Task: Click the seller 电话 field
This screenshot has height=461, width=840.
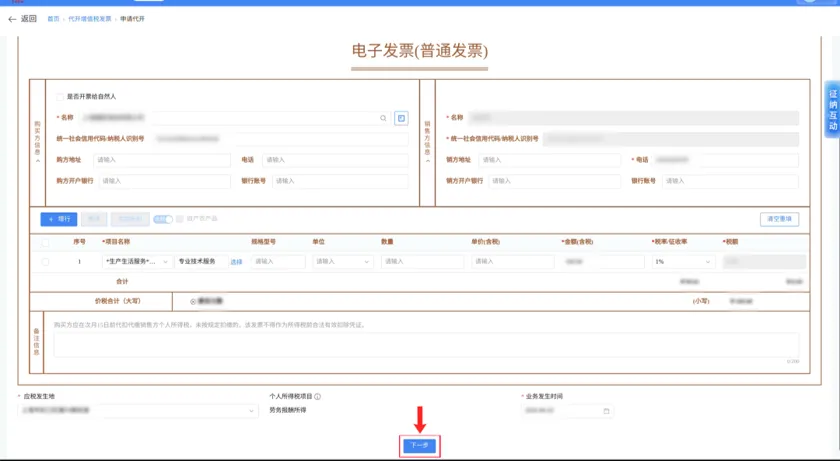Action: pyautogui.click(x=725, y=160)
